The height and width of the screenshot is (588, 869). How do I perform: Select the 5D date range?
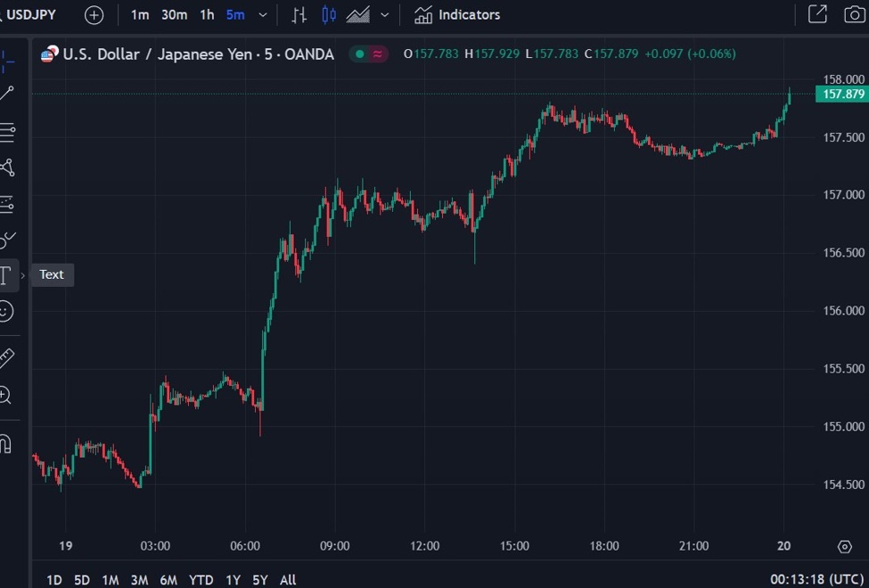click(82, 580)
